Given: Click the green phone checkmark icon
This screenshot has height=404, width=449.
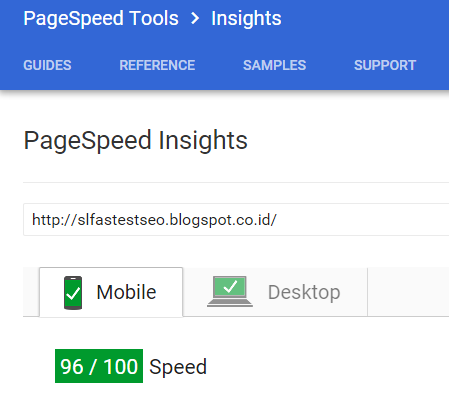Looking at the screenshot, I should tap(73, 293).
